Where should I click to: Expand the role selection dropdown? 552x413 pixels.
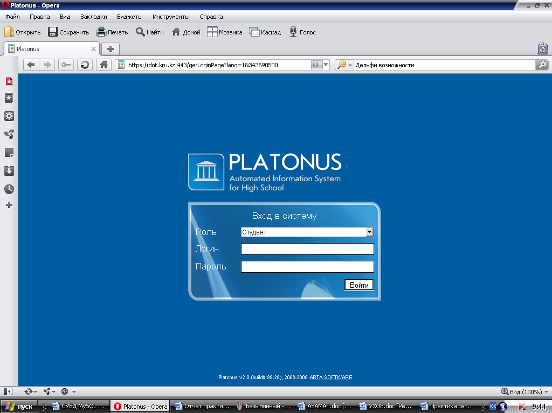click(x=369, y=232)
